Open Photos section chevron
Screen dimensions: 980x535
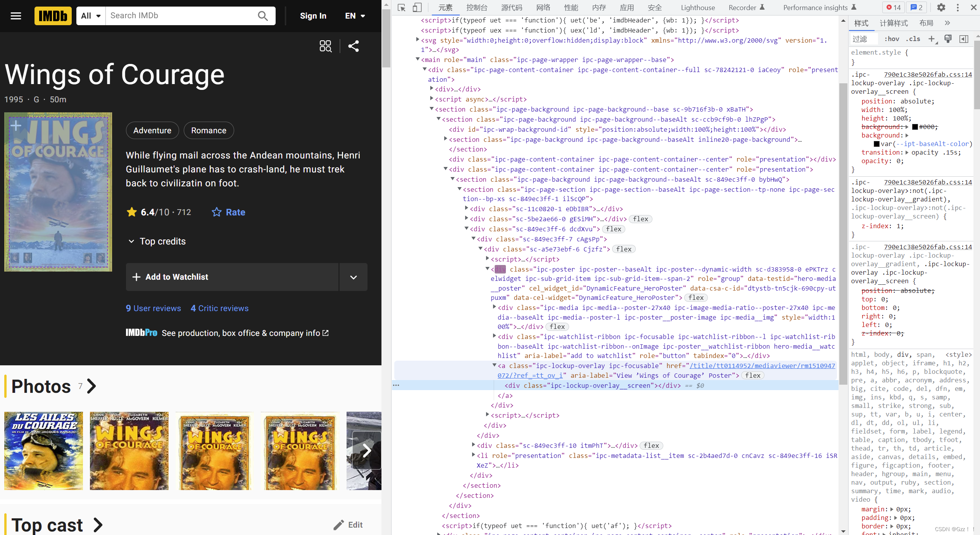92,386
